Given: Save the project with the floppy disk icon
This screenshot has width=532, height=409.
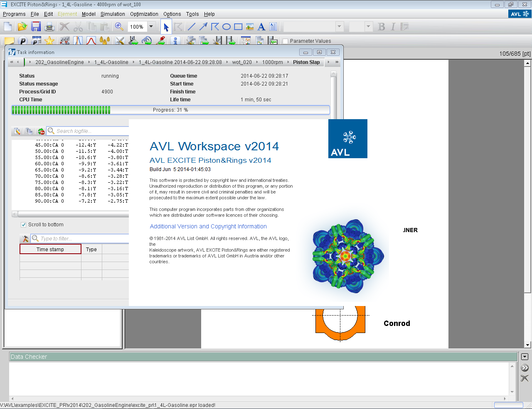Looking at the screenshot, I should tap(36, 27).
